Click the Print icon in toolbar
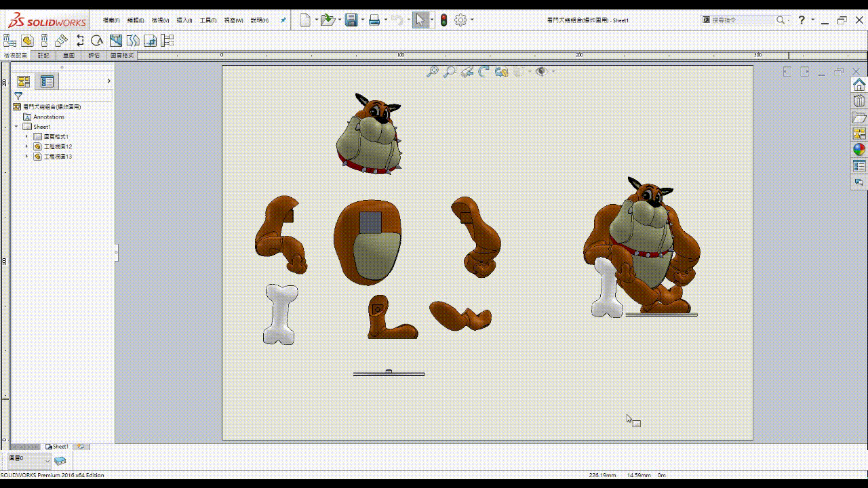 [x=374, y=20]
